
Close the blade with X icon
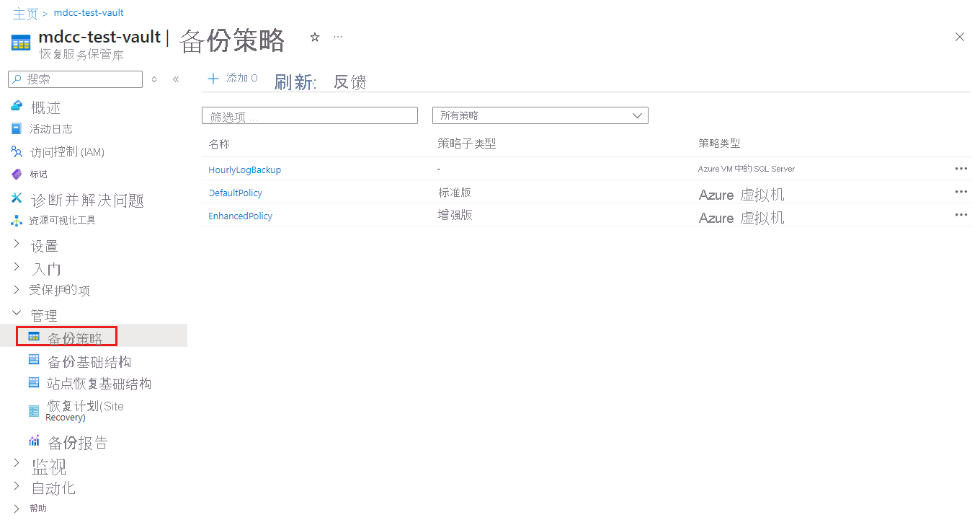pos(960,37)
